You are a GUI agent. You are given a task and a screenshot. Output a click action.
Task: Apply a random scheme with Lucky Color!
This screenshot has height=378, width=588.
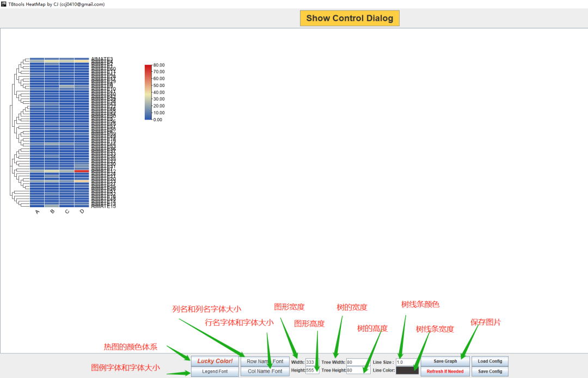pyautogui.click(x=215, y=361)
